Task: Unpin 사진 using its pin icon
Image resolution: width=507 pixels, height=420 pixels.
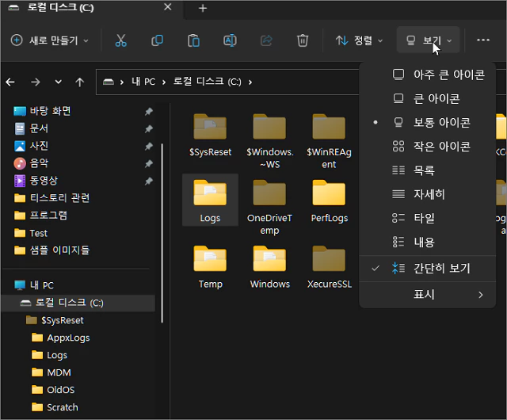Action: coord(148,147)
